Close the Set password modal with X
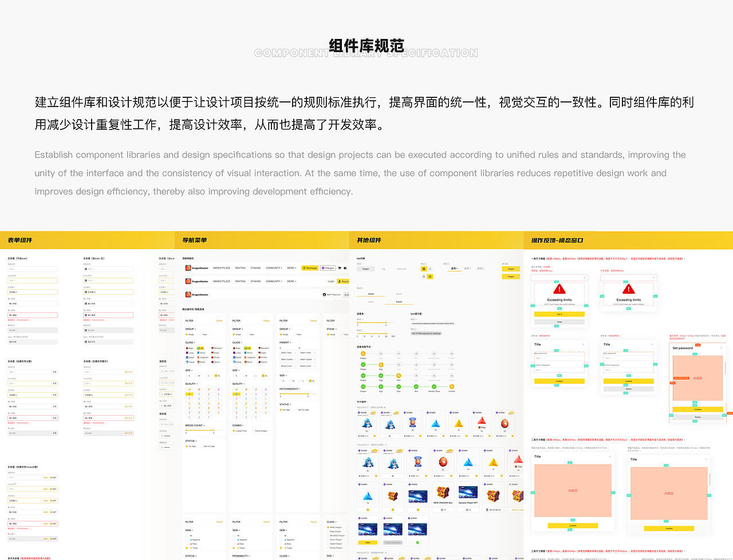The image size is (733, 560). tap(722, 348)
